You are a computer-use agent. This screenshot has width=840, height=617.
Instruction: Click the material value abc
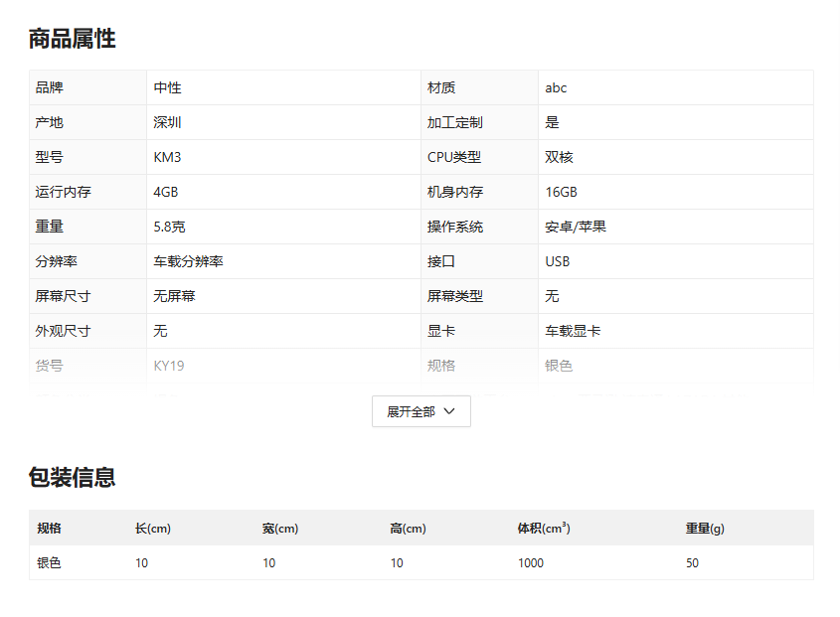coord(556,87)
